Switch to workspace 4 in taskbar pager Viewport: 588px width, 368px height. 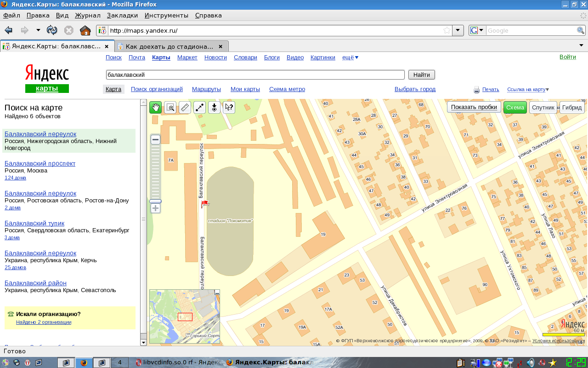(120, 362)
